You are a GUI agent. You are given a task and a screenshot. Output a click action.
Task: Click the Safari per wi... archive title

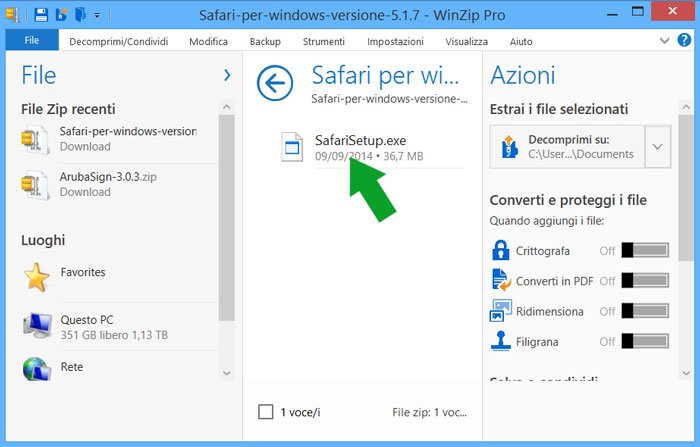(385, 75)
